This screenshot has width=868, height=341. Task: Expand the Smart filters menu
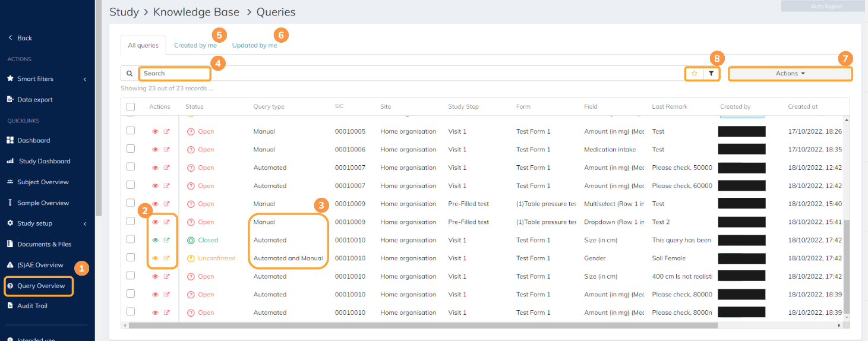coord(46,78)
